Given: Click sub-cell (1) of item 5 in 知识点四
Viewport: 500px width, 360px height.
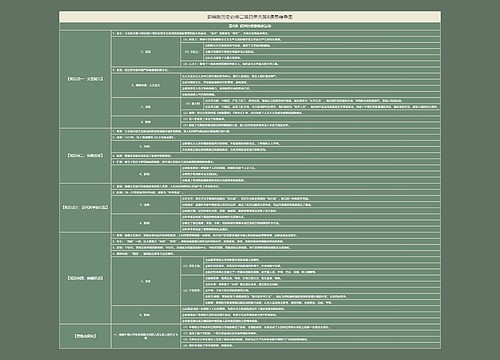Looking at the screenshot, I should point(192,266).
